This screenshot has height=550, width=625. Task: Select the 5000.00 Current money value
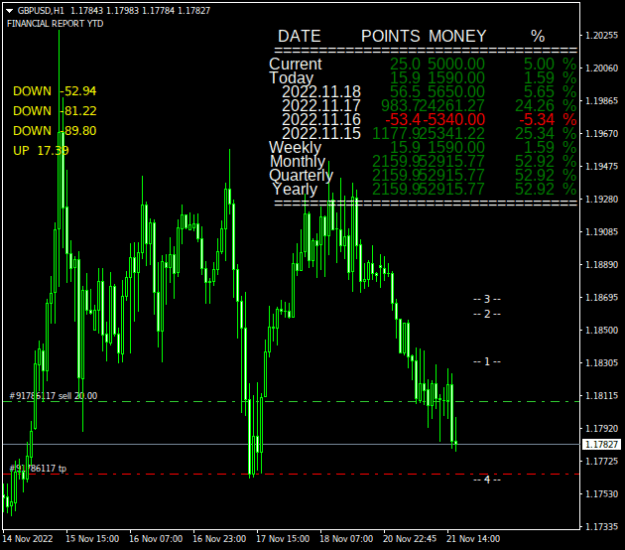tap(456, 64)
